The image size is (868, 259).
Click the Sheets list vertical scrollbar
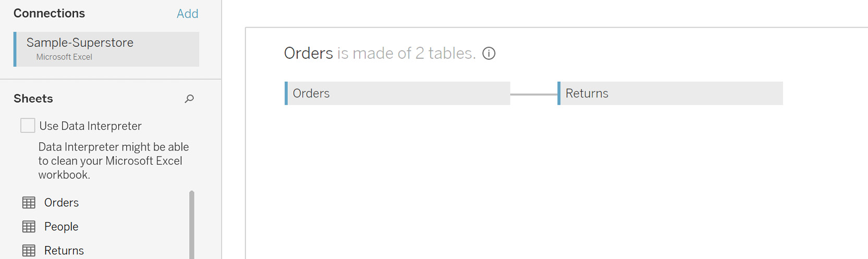tap(192, 225)
